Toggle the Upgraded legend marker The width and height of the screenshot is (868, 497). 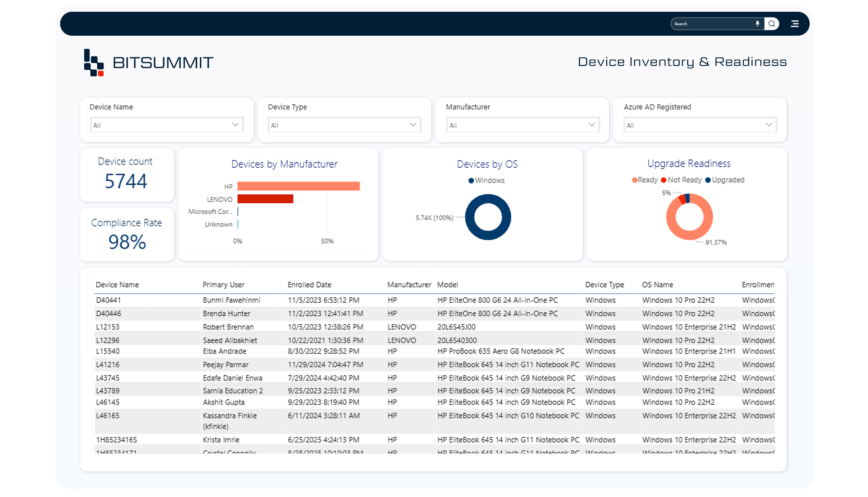tap(708, 180)
